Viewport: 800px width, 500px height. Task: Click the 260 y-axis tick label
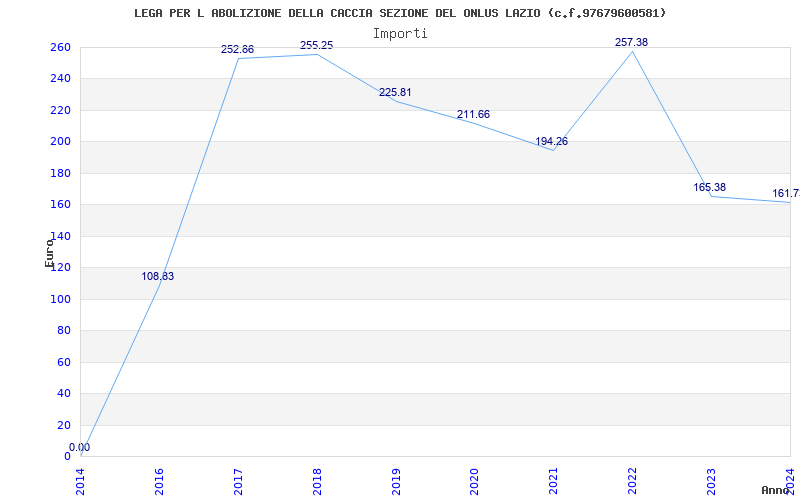pyautogui.click(x=60, y=47)
